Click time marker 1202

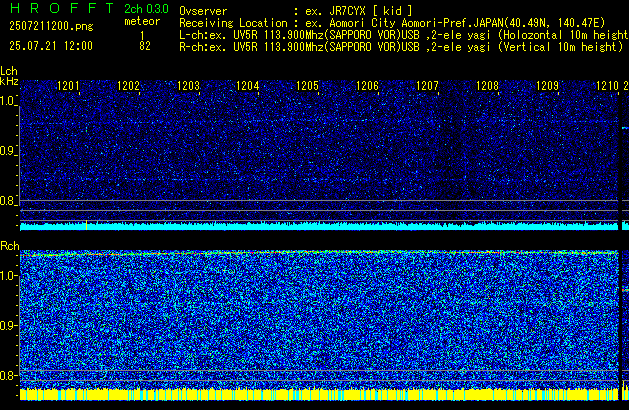tap(128, 86)
